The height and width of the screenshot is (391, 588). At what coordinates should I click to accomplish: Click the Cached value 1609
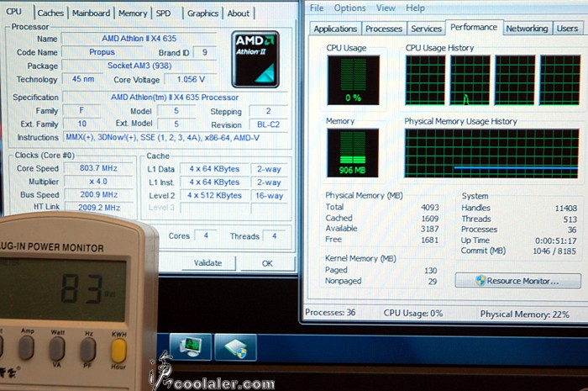coord(430,219)
